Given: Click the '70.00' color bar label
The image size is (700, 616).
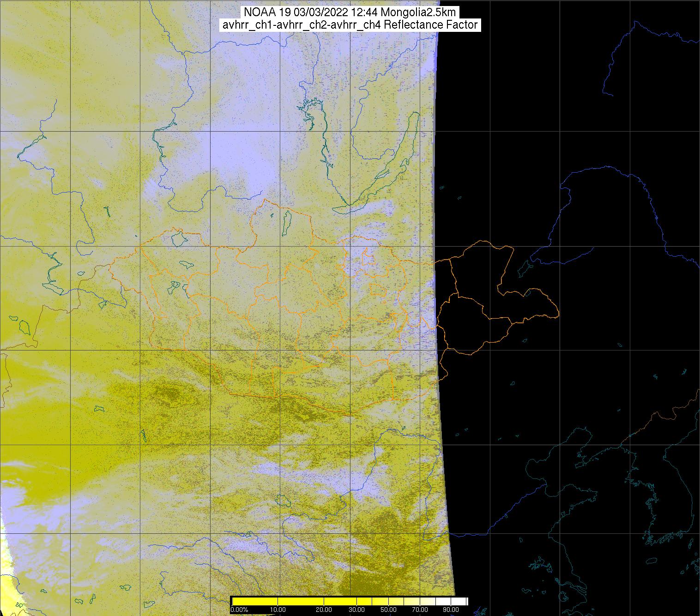Looking at the screenshot, I should tap(420, 610).
